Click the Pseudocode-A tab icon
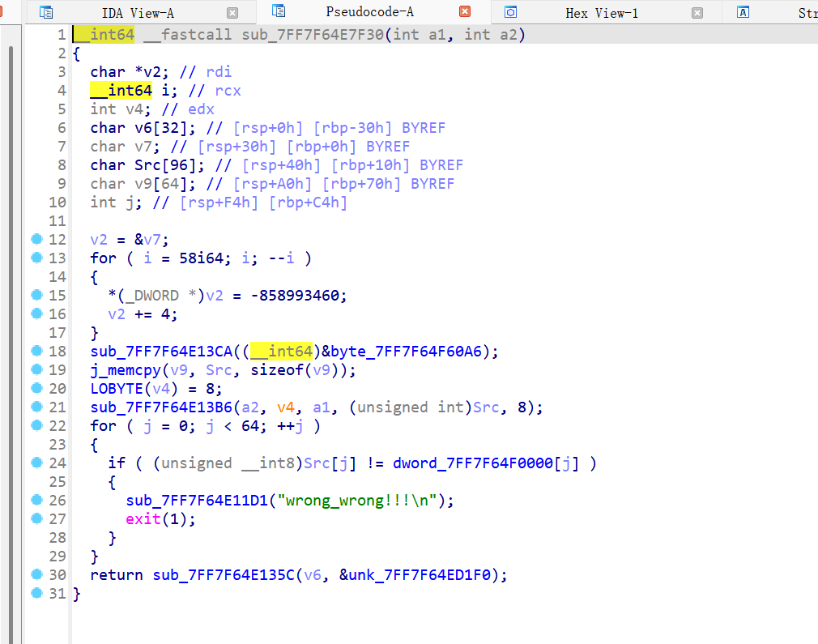The width and height of the screenshot is (818, 644). 279,11
